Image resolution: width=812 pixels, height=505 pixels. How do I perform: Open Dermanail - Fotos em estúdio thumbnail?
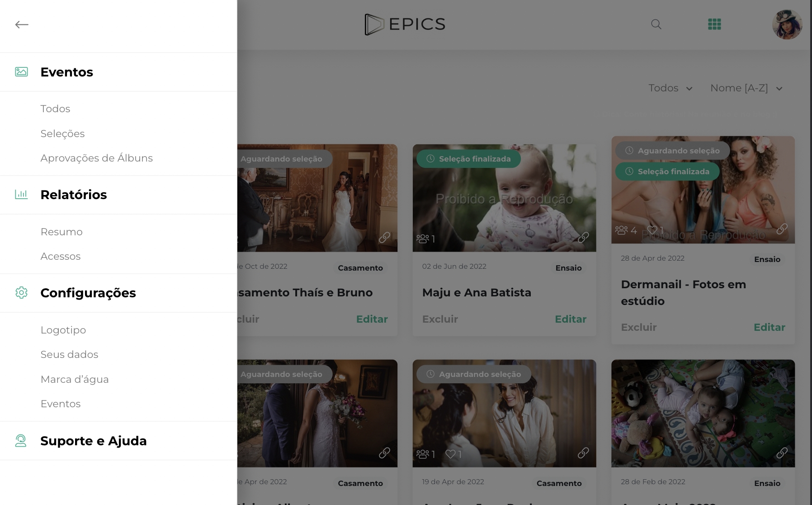[x=703, y=190]
